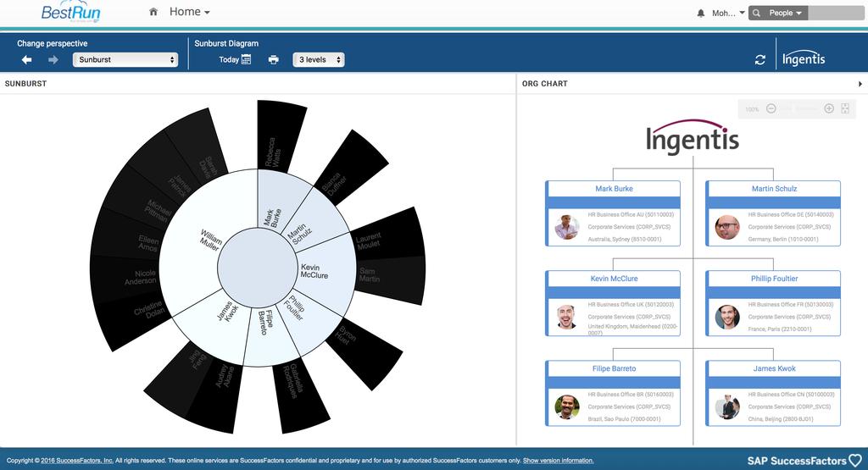Select the Mark Burke sunburst segment

point(277,202)
